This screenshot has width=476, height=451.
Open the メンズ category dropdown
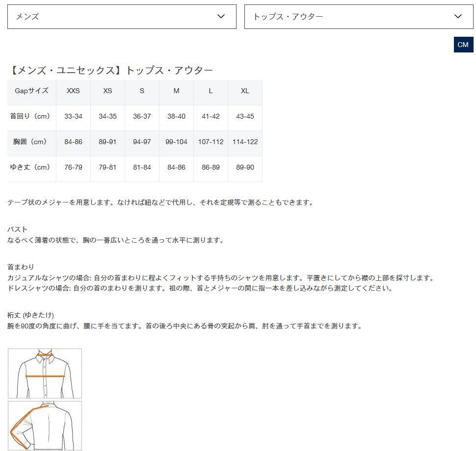[x=122, y=17]
